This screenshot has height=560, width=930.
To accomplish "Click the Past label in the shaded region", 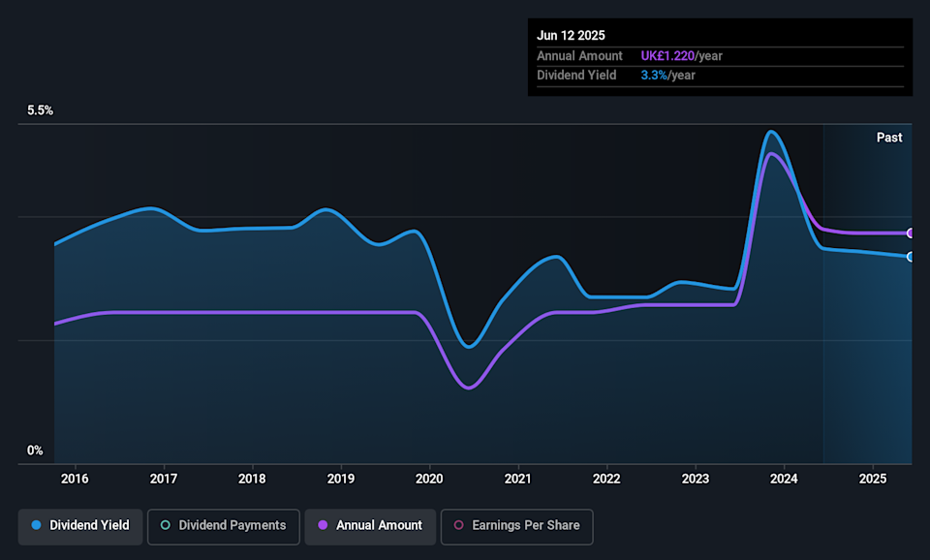I will click(888, 138).
